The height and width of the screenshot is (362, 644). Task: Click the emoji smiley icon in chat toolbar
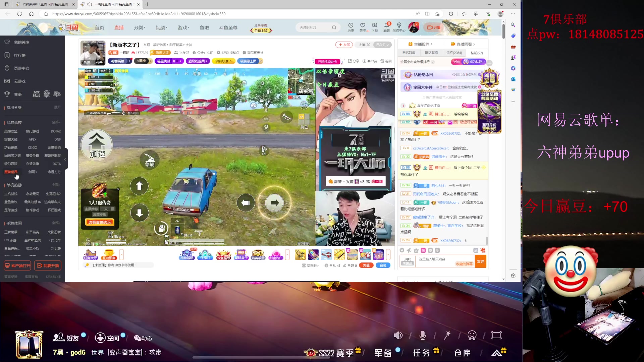(402, 250)
